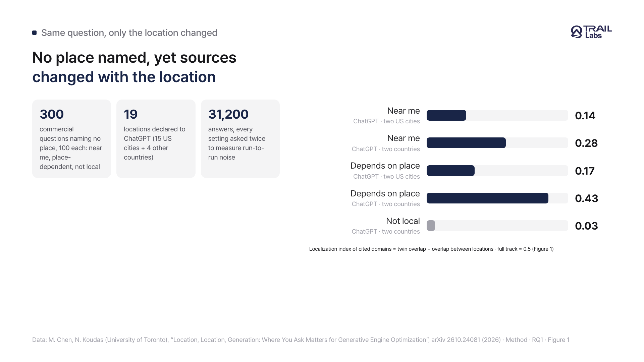Viewport: 644px width, 362px height.
Task: Click 'ChatGPT · two countries' under Not local
Action: pyautogui.click(x=386, y=232)
